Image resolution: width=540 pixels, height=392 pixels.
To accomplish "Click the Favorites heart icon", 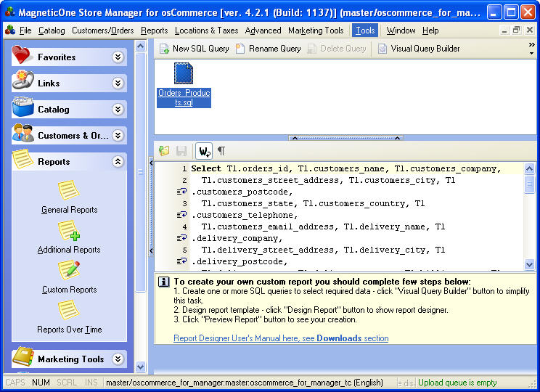I will [22, 55].
